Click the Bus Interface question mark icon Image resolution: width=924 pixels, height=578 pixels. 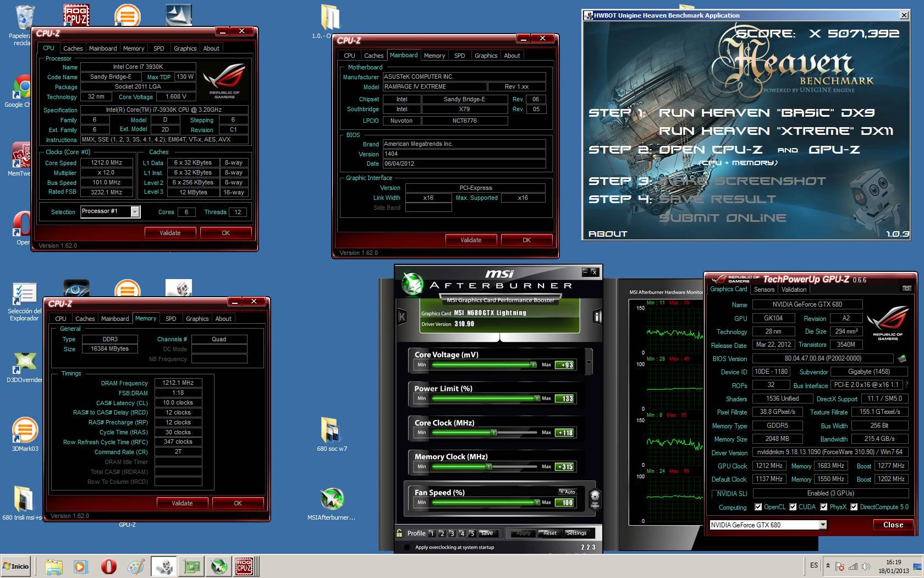pyautogui.click(x=906, y=385)
